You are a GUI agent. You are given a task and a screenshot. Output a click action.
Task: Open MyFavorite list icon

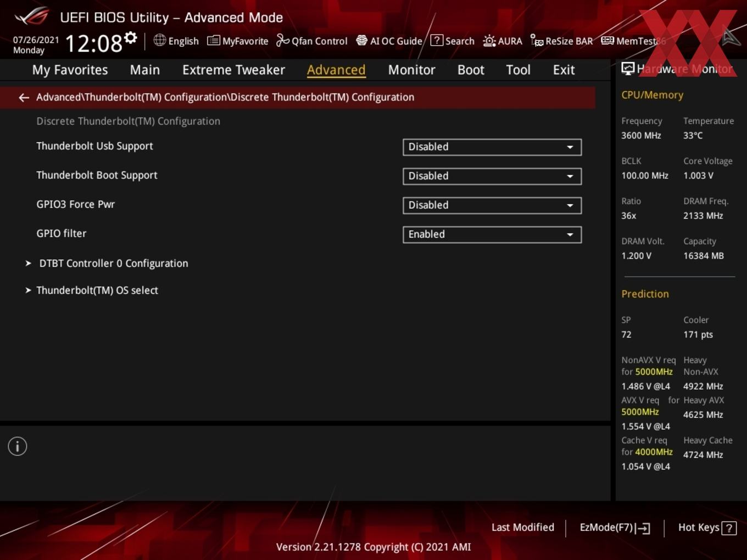point(214,41)
